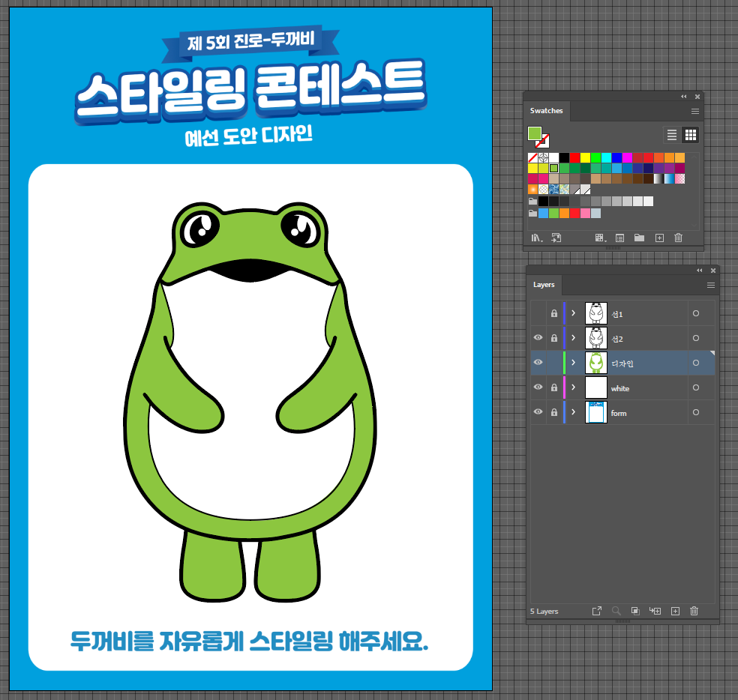
Task: Select the Registration swatch crosshair icon
Action: (x=543, y=157)
